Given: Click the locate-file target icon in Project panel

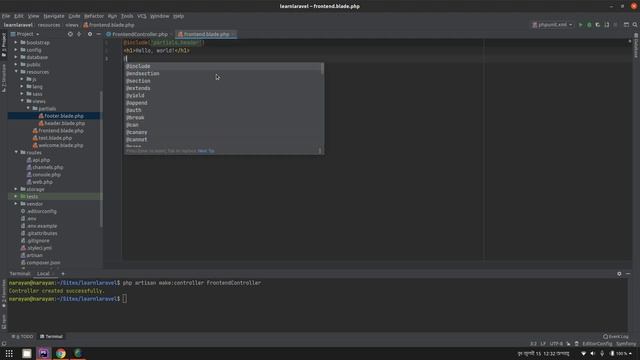Looking at the screenshot, I should [x=70, y=34].
